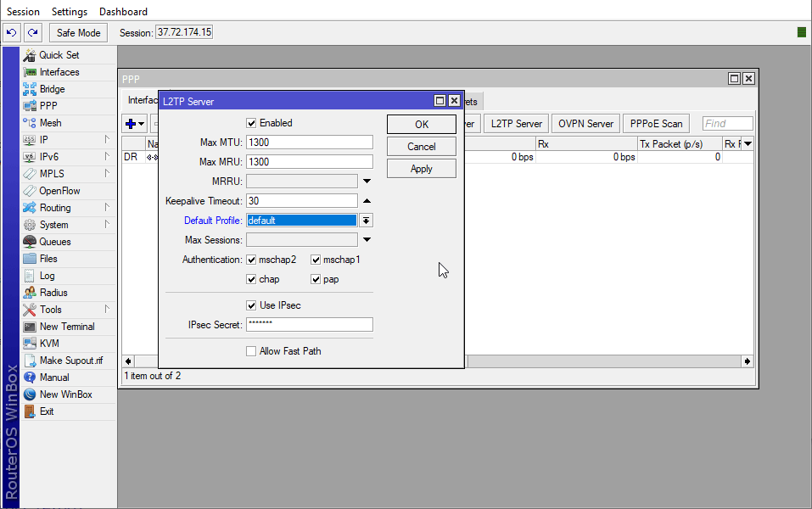Screen dimensions: 812x509
Task: Toggle the Use IPsec checkbox
Action: 251,305
